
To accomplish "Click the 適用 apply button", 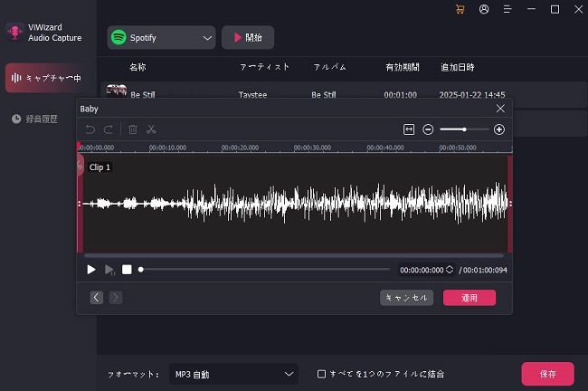I will coord(469,298).
